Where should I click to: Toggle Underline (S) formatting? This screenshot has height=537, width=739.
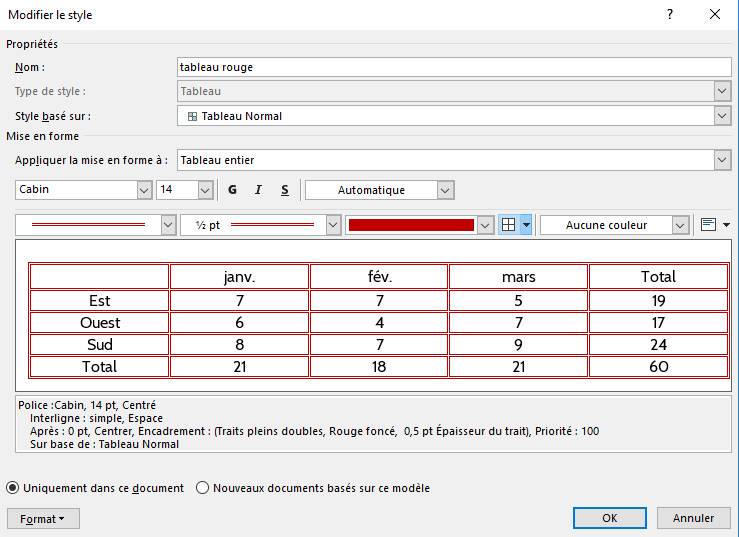tap(284, 190)
